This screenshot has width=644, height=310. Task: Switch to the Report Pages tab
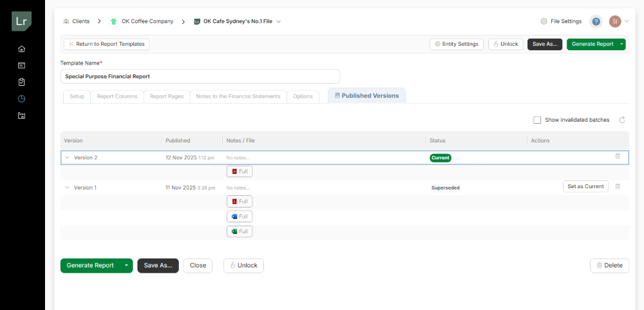pyautogui.click(x=167, y=96)
